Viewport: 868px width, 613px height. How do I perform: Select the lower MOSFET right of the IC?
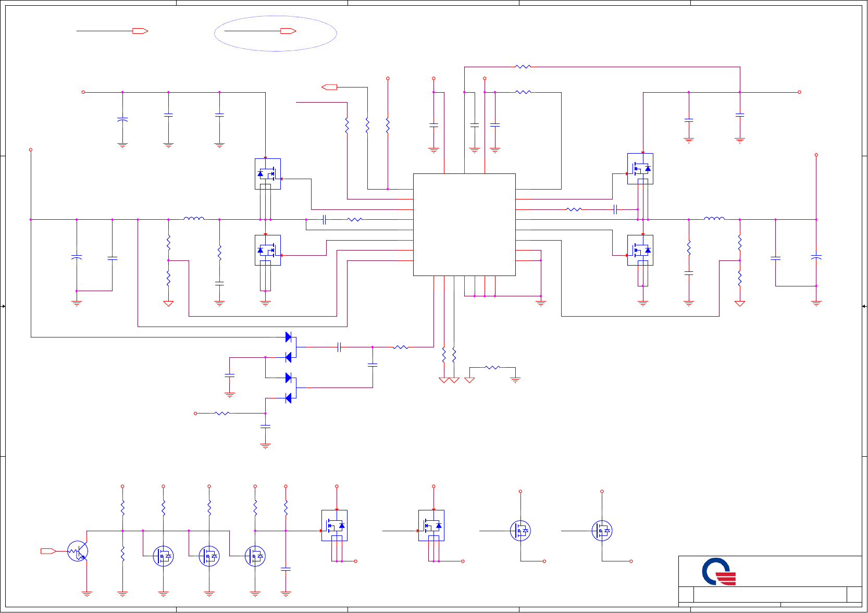640,251
